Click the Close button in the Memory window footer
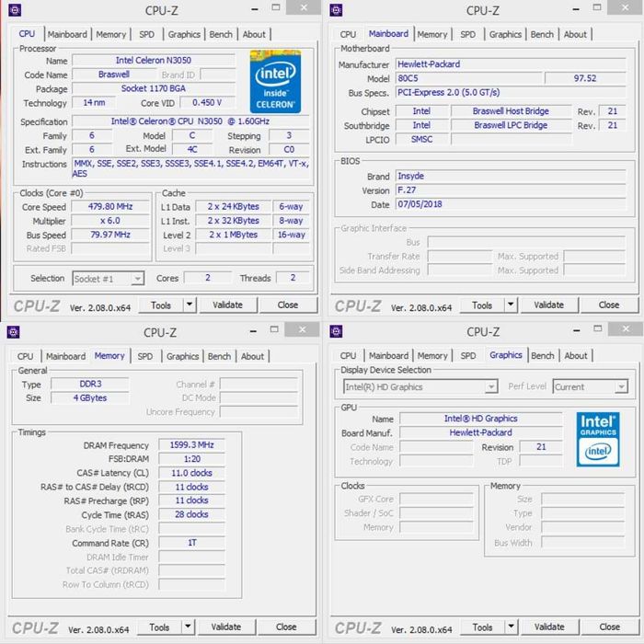Screen dimensions: 644x644 click(x=287, y=627)
